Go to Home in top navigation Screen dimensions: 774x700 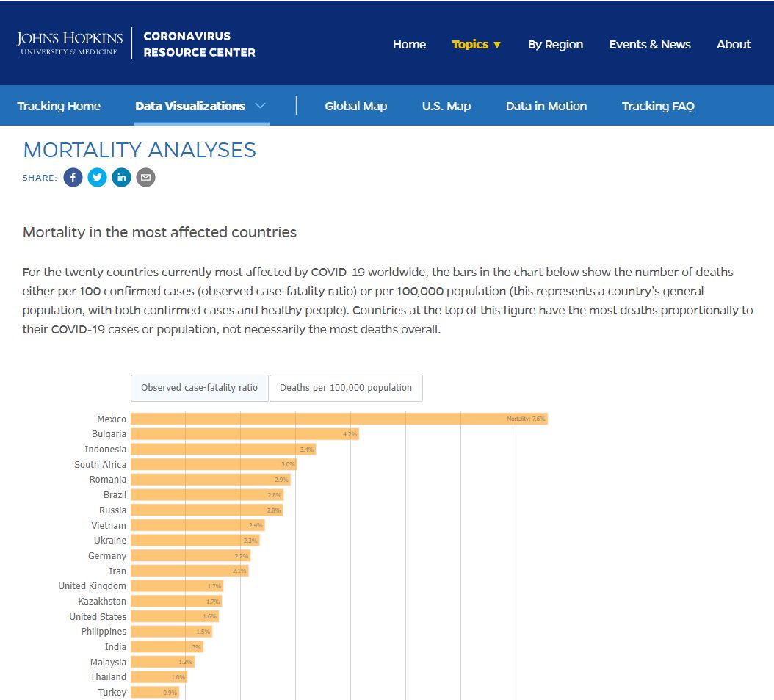[x=409, y=44]
